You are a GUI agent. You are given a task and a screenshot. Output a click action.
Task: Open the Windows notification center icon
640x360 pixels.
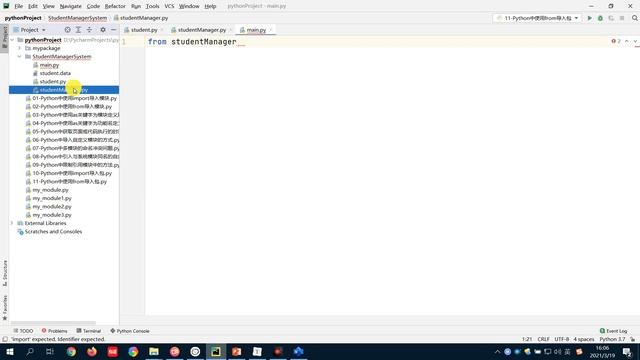[627, 351]
